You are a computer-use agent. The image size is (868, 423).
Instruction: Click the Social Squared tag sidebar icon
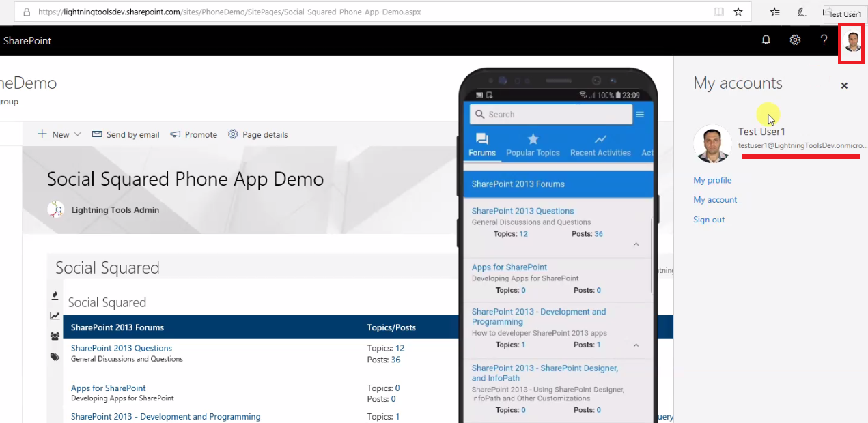(x=55, y=357)
